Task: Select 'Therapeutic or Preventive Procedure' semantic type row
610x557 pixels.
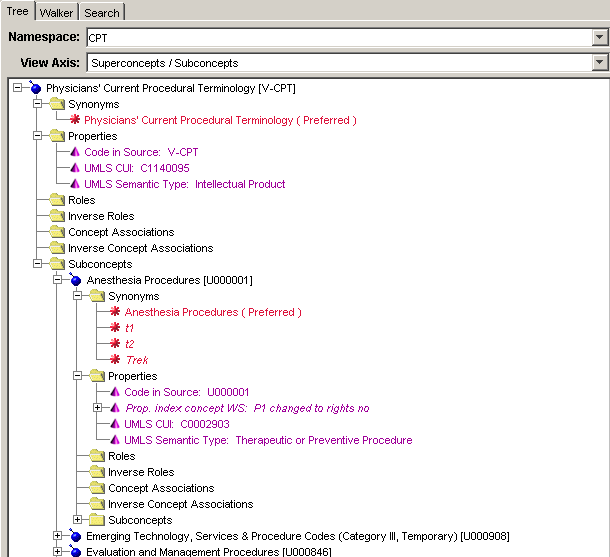Action: coord(268,440)
